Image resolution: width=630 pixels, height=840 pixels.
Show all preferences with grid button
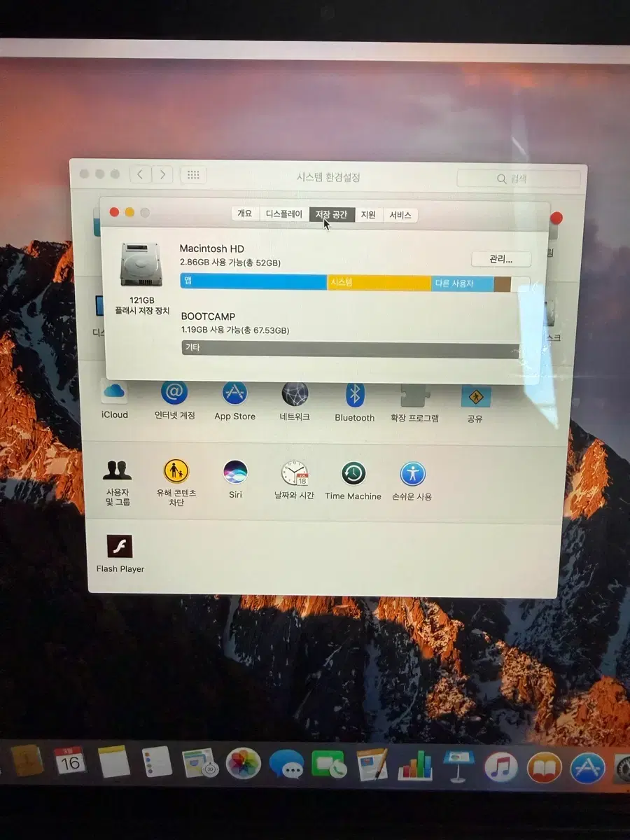tap(194, 175)
